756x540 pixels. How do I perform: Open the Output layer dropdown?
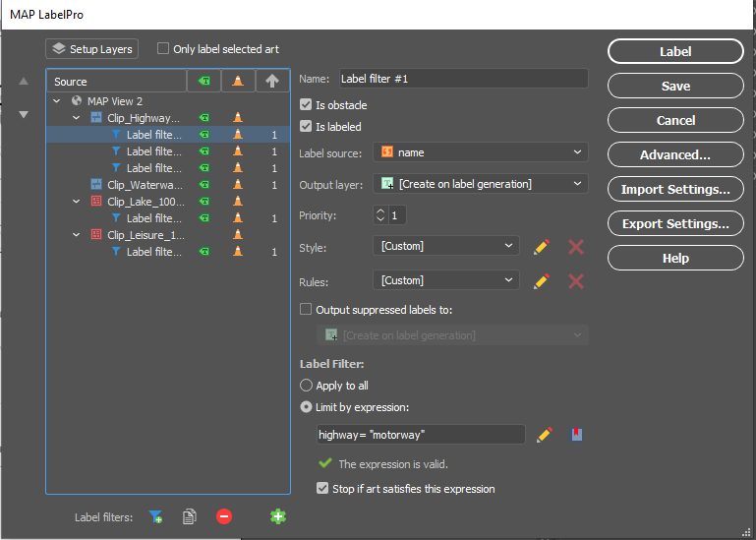[x=480, y=184]
